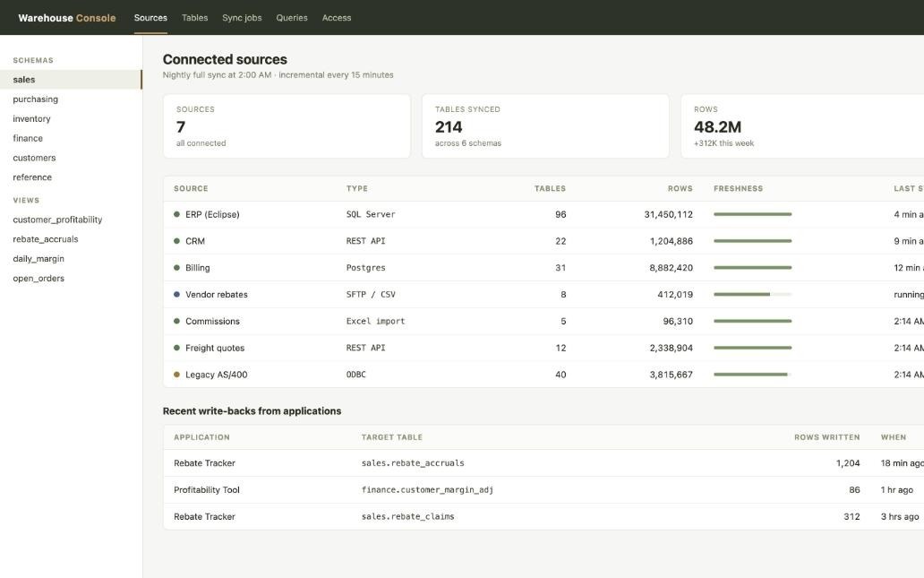This screenshot has height=578, width=924.
Task: Open the sales.rebate_accruals target table
Action: click(413, 463)
